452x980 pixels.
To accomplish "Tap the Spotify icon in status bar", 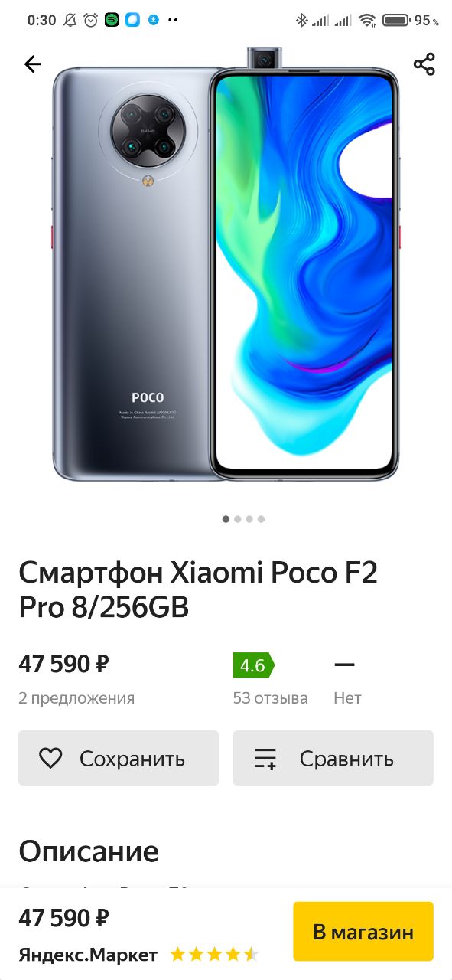I will pyautogui.click(x=112, y=21).
